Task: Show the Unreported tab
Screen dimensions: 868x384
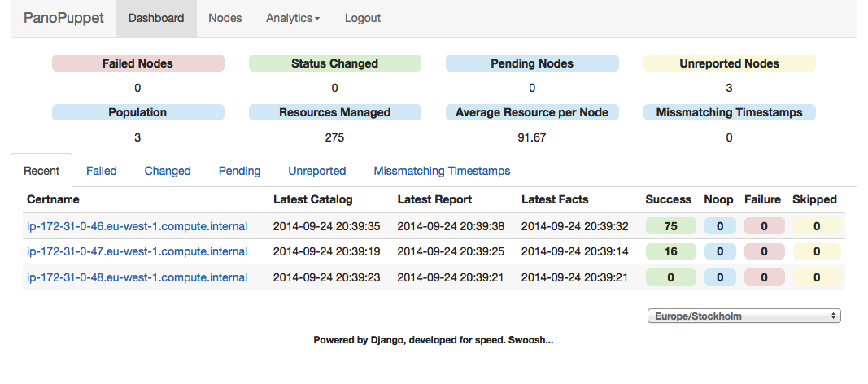Action: pyautogui.click(x=317, y=171)
